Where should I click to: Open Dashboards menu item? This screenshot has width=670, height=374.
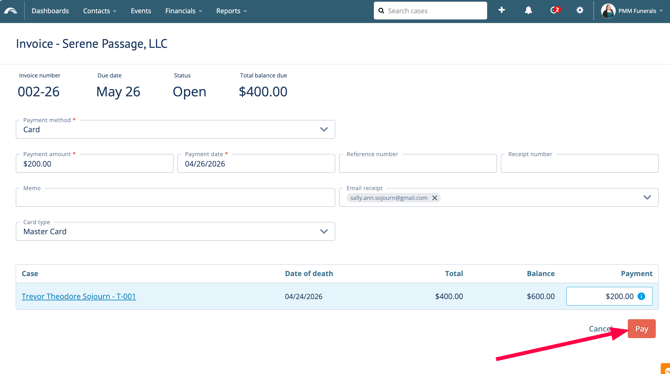point(50,11)
